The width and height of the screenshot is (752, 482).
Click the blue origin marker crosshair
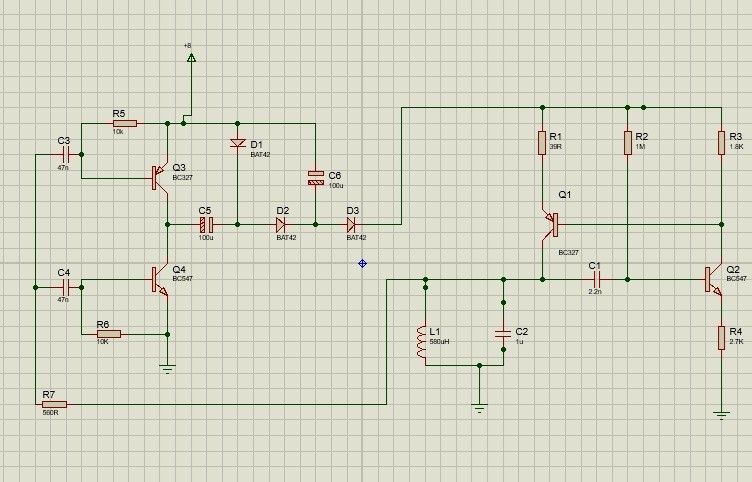[x=363, y=263]
